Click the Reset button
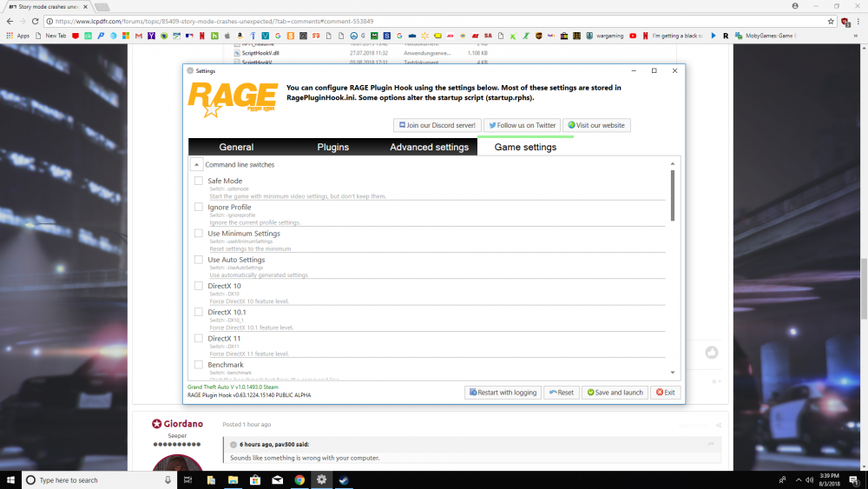868x489 pixels. pyautogui.click(x=562, y=392)
